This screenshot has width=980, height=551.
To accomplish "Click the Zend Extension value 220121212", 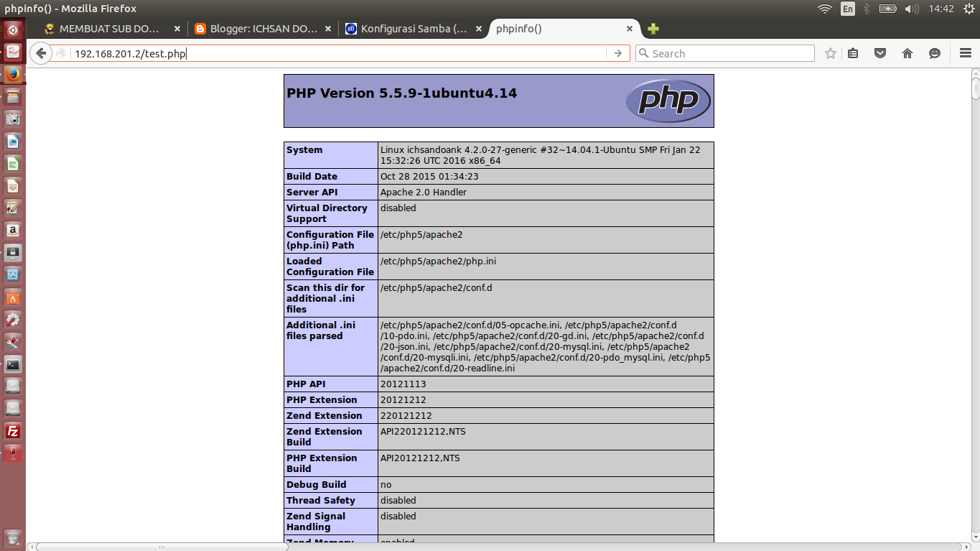I will 406,415.
